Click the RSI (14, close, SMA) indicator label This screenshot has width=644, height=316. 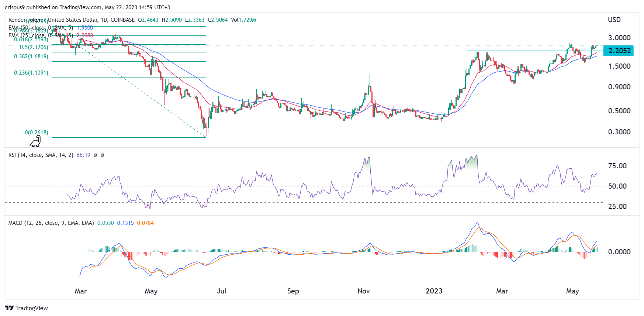coord(41,155)
